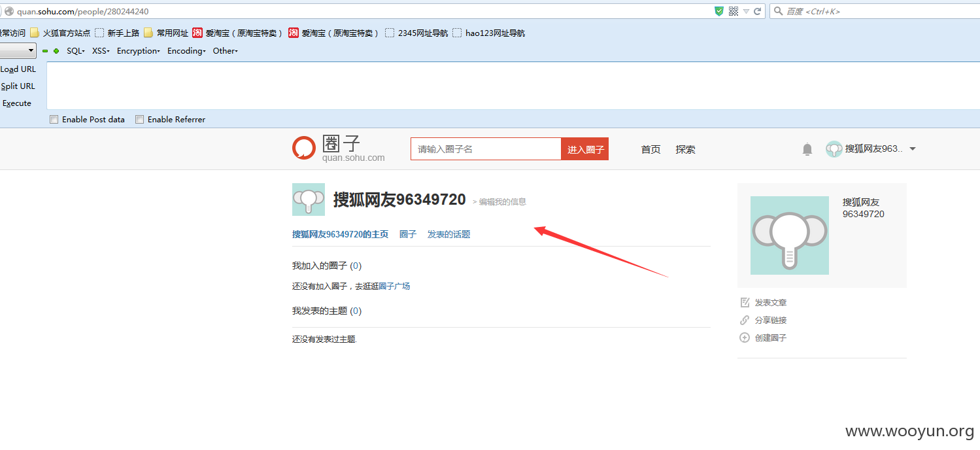Enable the Post data checkbox

[55, 120]
